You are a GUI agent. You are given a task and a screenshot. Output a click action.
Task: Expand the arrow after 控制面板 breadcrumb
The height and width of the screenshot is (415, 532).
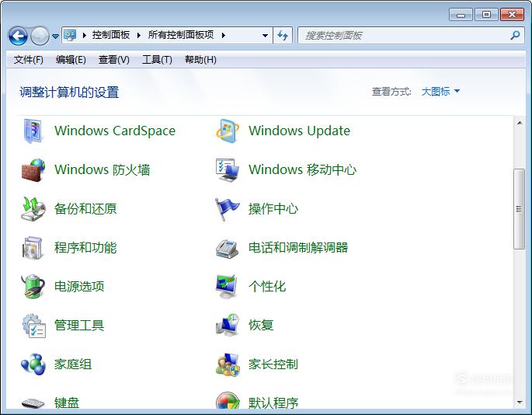[139, 35]
